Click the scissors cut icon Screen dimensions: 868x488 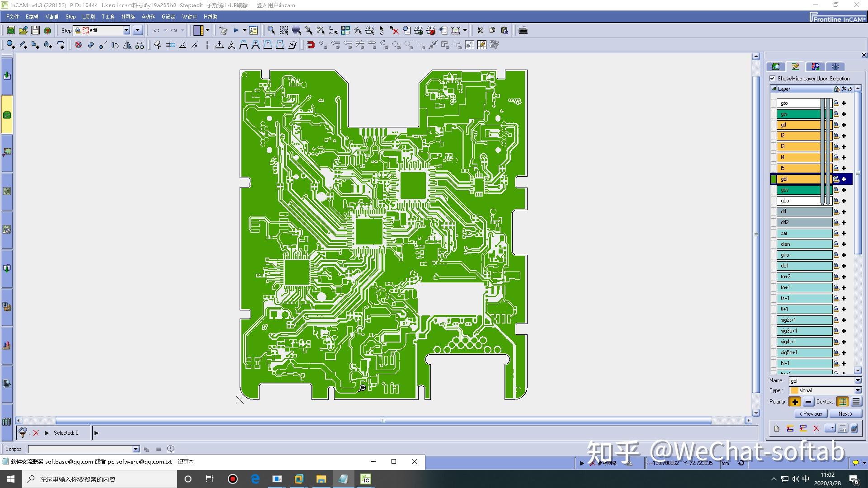pyautogui.click(x=480, y=30)
